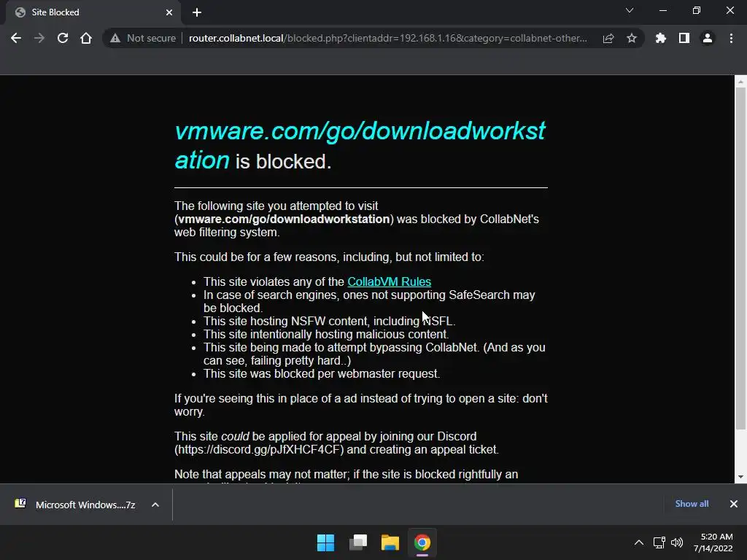Go back to the previous page
The width and height of the screenshot is (747, 560).
point(16,38)
